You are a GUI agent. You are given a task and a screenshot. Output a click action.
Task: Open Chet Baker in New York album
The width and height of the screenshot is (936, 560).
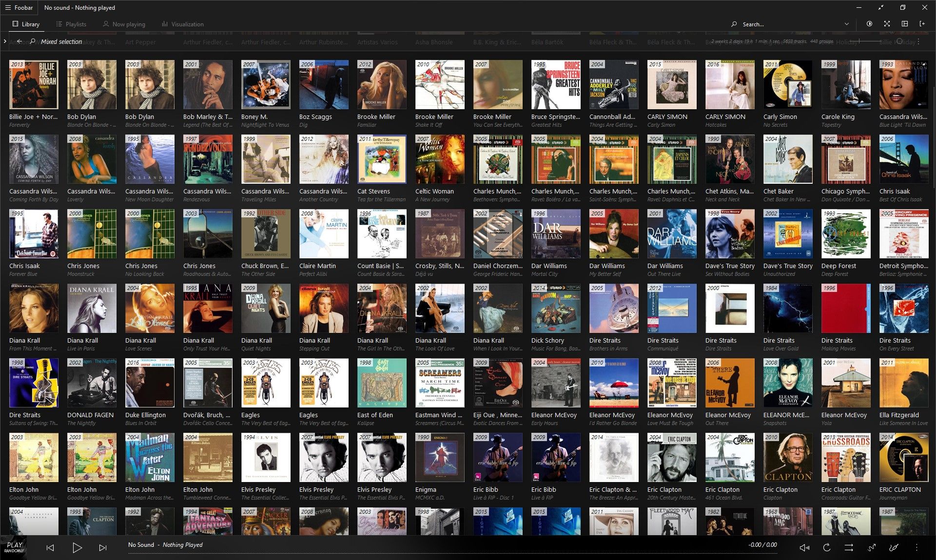(788, 159)
